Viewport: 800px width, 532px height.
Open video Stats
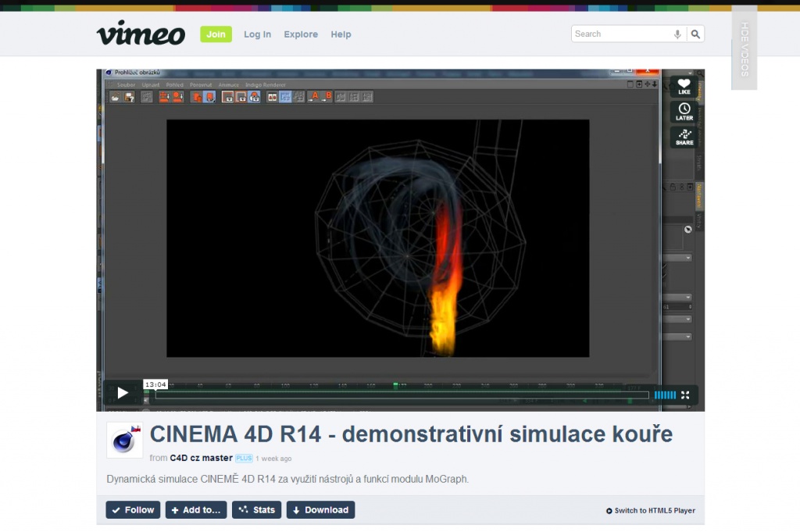(x=256, y=509)
